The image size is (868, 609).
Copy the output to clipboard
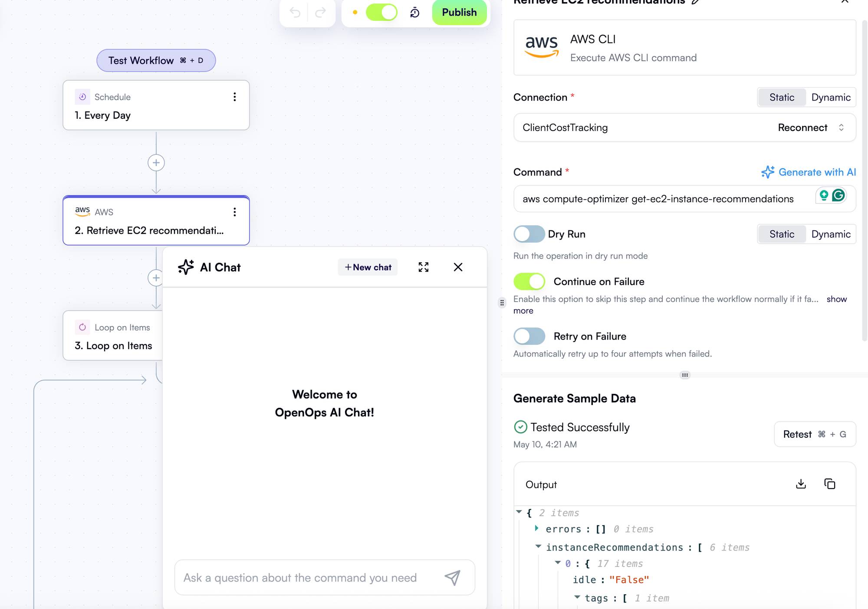[x=830, y=484]
